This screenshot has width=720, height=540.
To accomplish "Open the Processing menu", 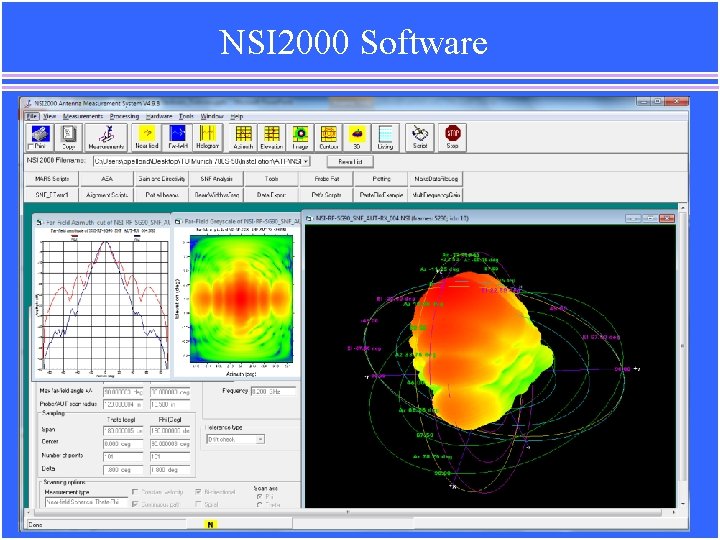I will coord(124,116).
